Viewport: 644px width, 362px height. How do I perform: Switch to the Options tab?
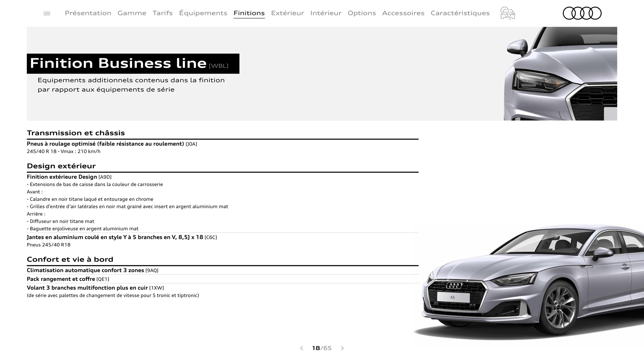pos(362,13)
